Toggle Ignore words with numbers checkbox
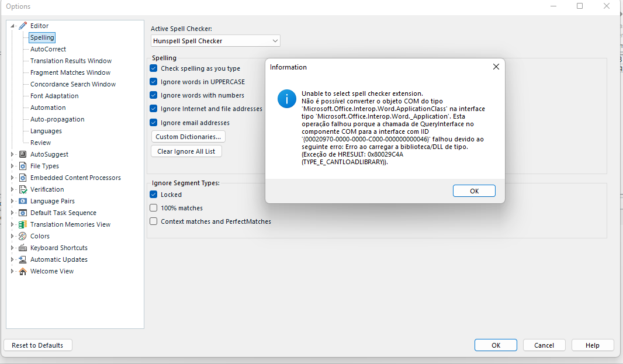The width and height of the screenshot is (623, 364). (153, 95)
